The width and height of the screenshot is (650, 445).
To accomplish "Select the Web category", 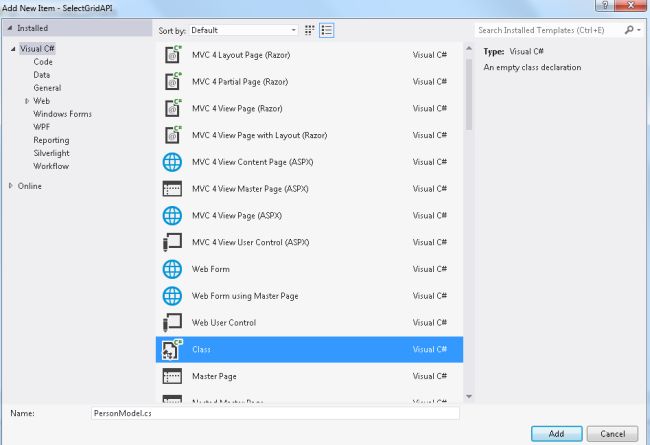I will coord(41,101).
